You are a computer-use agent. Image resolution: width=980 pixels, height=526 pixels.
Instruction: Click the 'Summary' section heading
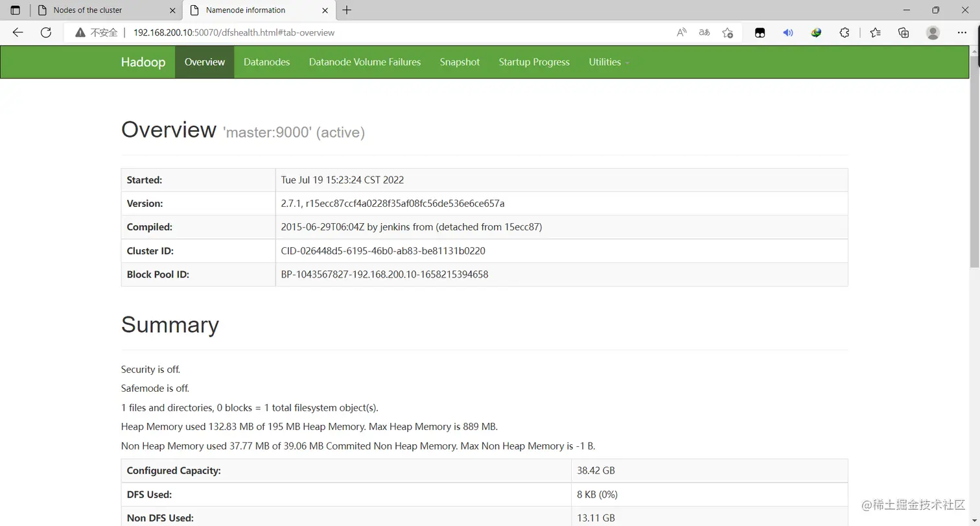170,324
